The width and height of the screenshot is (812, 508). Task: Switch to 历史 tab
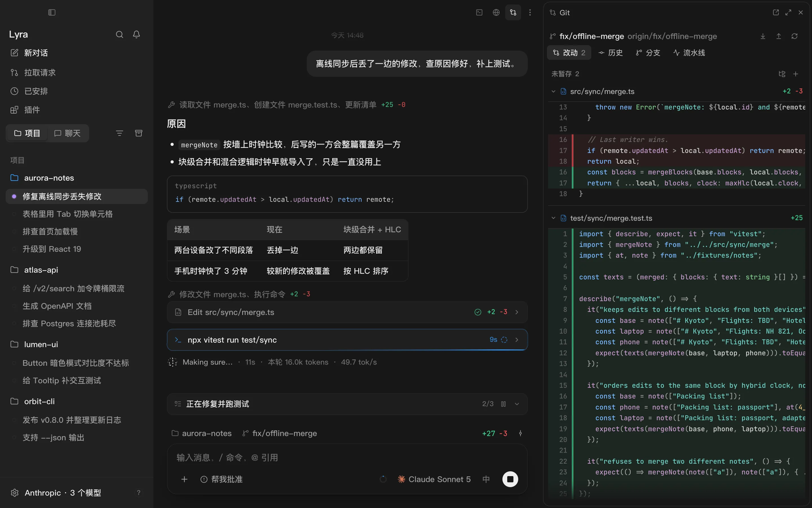click(x=611, y=53)
